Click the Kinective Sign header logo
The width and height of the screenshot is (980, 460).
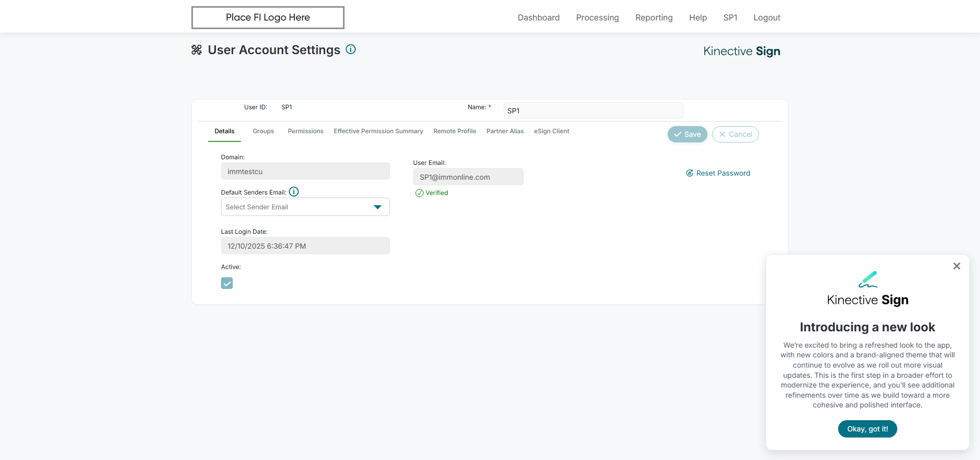click(x=742, y=51)
